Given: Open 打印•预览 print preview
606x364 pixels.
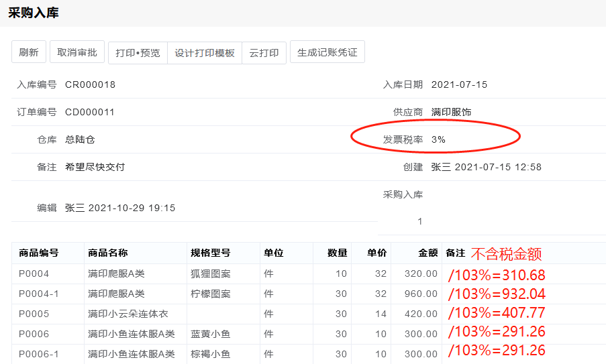Looking at the screenshot, I should click(x=138, y=52).
